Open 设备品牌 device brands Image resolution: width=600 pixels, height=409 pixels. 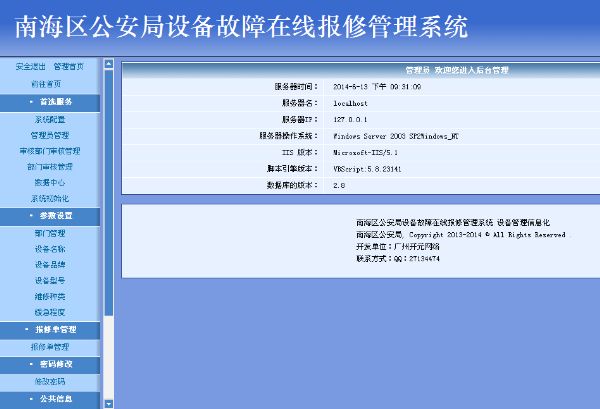tap(50, 265)
